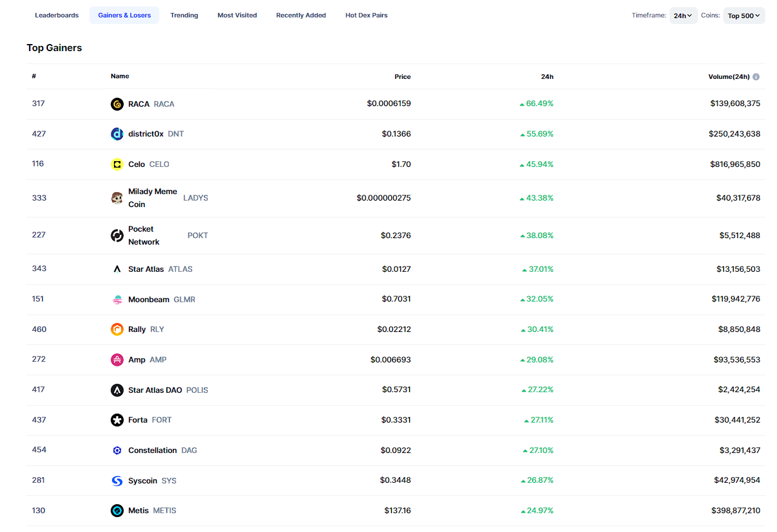Open the Metis coin page link
Viewport: 777px width, 532px height.
[x=139, y=511]
